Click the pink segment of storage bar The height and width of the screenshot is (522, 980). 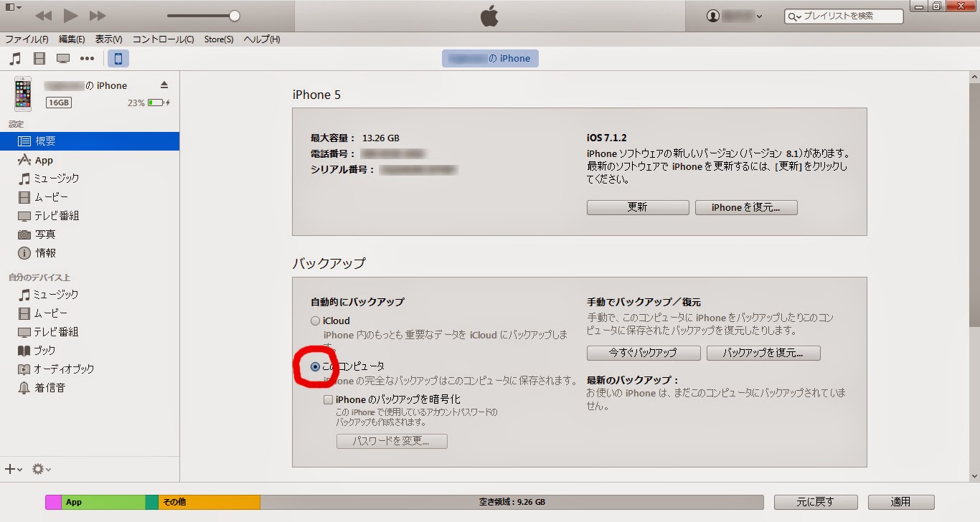pos(53,502)
